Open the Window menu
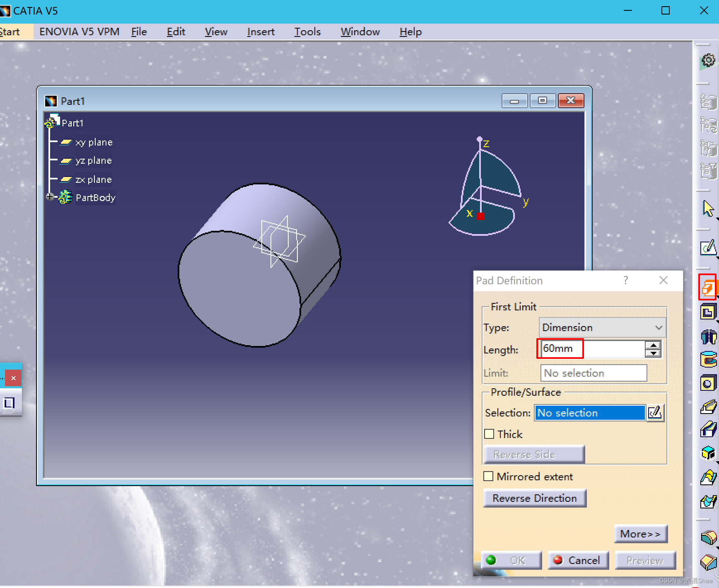This screenshot has width=719, height=588. (360, 32)
